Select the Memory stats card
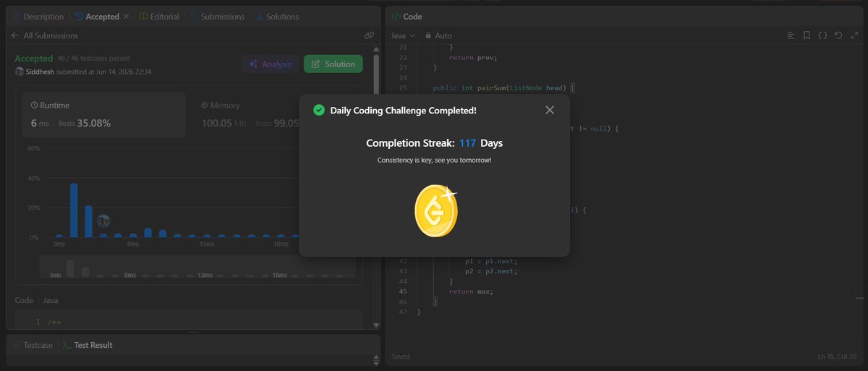 [250, 115]
